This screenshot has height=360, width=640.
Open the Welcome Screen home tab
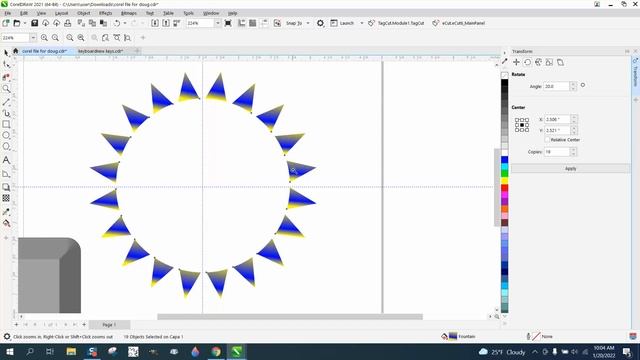pos(16,51)
